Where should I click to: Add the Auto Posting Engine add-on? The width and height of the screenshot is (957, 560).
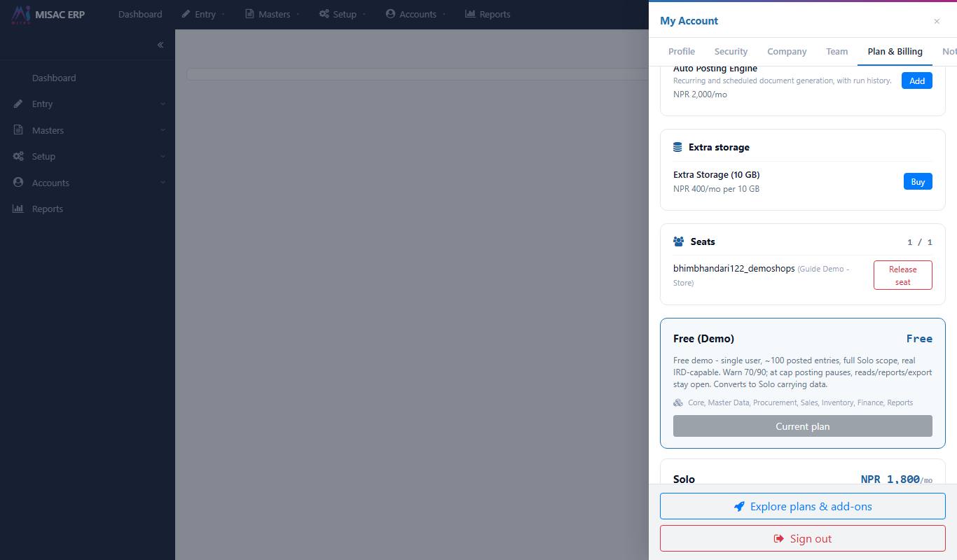917,80
